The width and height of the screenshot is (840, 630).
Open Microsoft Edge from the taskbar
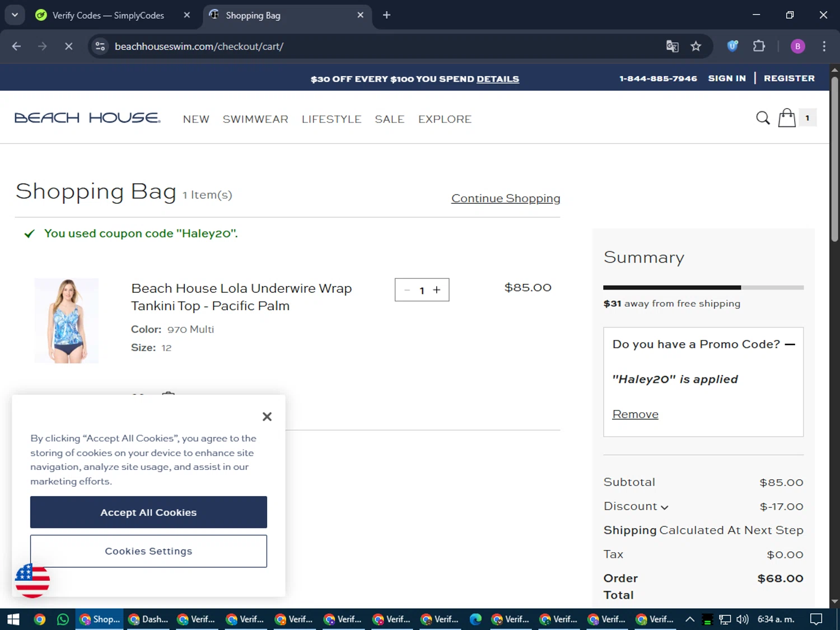click(475, 619)
